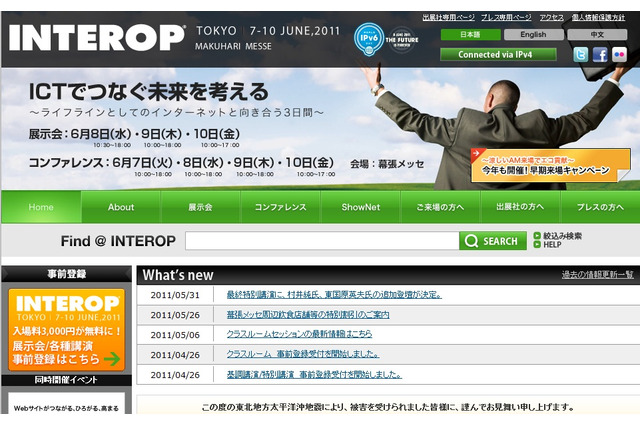The width and height of the screenshot is (640, 426).
Task: Click arrow icon beside HELP
Action: point(537,244)
